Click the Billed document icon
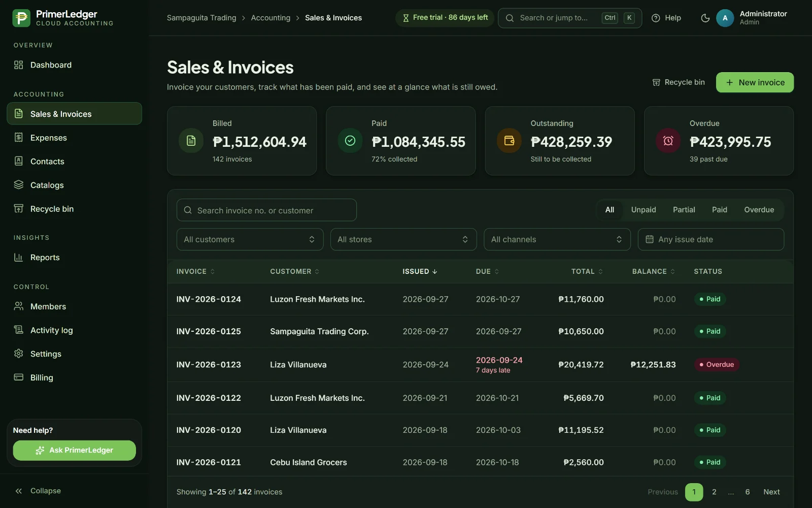The height and width of the screenshot is (508, 812). (191, 141)
